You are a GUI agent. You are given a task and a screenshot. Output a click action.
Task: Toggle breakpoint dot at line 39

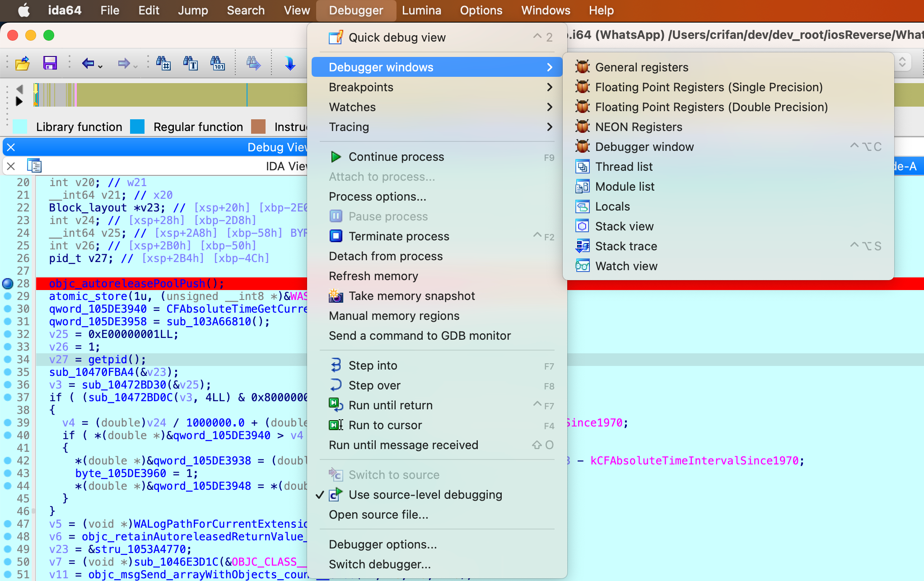coord(8,423)
